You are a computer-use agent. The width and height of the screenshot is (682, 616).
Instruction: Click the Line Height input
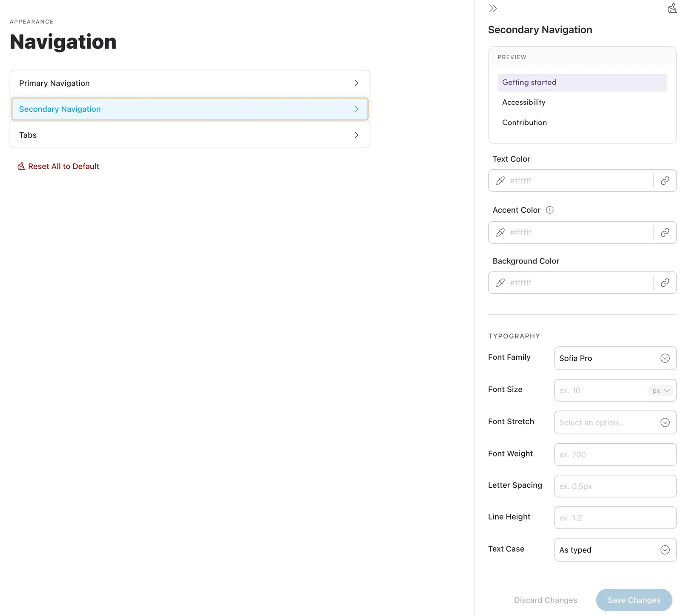tap(615, 518)
